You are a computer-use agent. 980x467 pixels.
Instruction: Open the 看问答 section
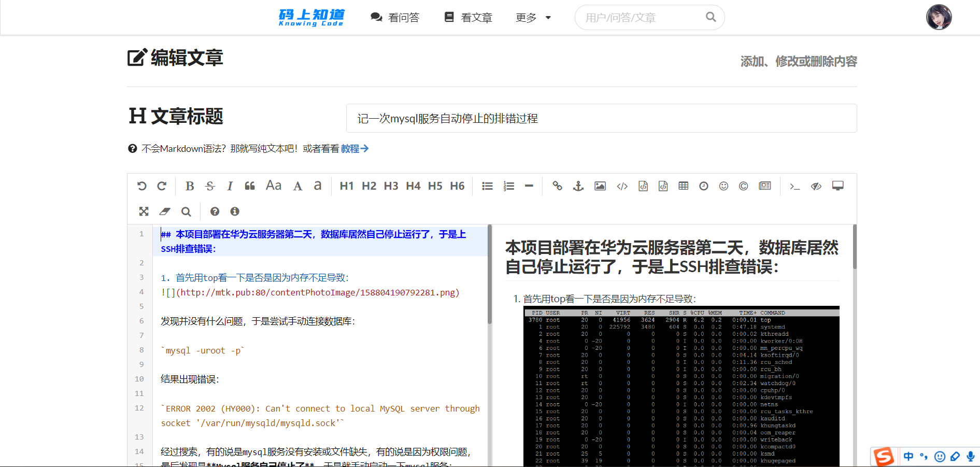(x=395, y=17)
